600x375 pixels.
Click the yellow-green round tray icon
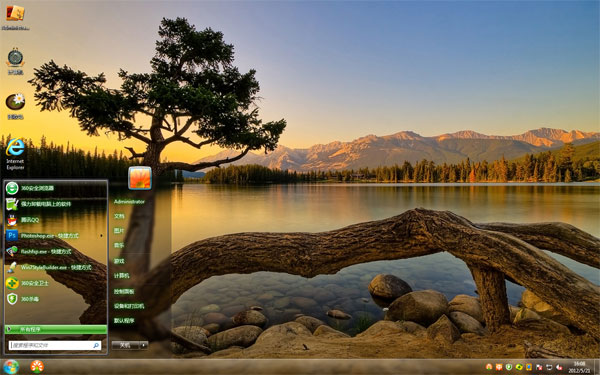(519, 367)
